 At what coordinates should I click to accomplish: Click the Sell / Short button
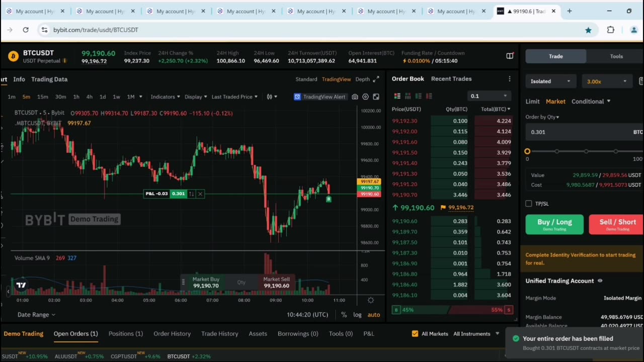click(617, 224)
